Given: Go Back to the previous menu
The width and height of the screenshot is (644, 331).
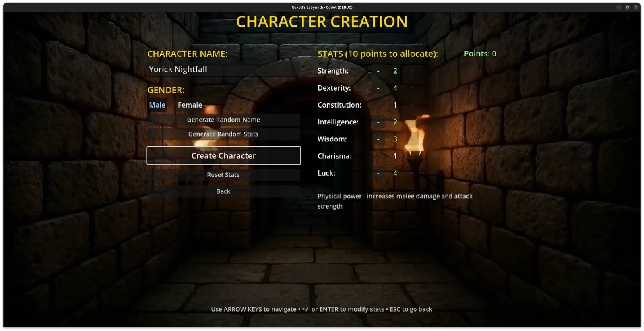Looking at the screenshot, I should tap(223, 192).
